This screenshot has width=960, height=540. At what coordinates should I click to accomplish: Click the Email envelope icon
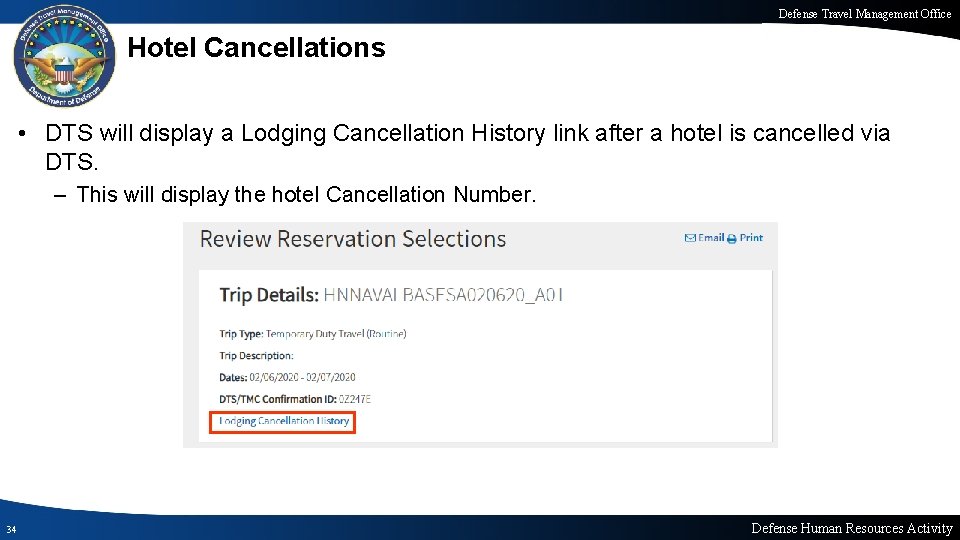click(x=690, y=238)
